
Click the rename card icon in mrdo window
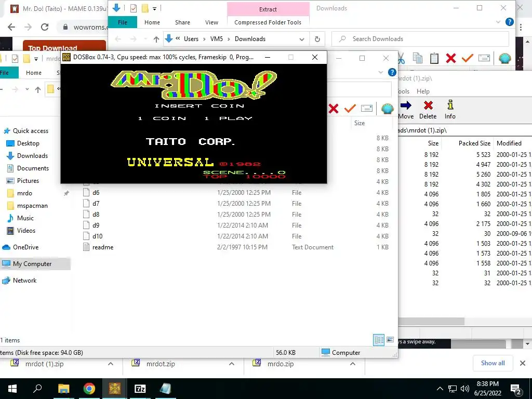point(366,109)
